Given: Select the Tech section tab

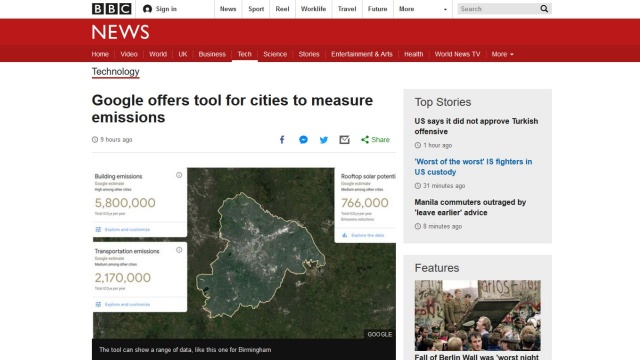Looking at the screenshot, I should pyautogui.click(x=244, y=54).
